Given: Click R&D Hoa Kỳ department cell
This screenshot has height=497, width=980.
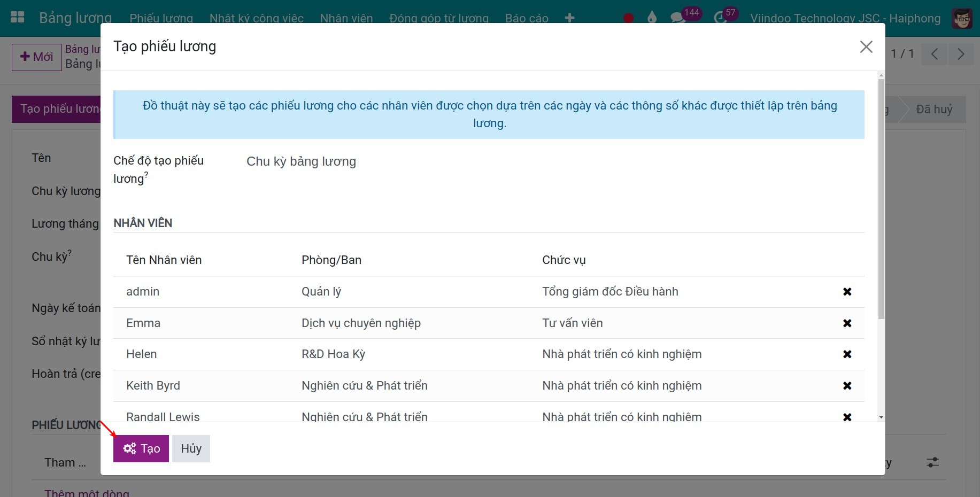Looking at the screenshot, I should click(333, 354).
